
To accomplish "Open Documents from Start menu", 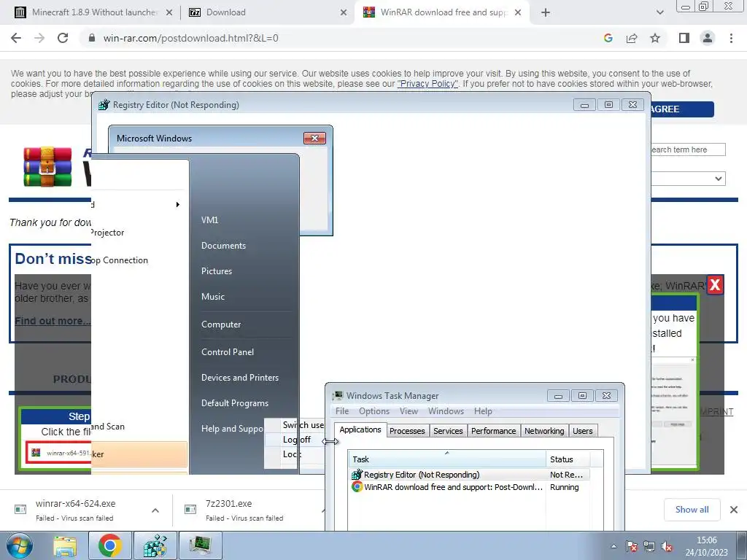I will pyautogui.click(x=223, y=246).
